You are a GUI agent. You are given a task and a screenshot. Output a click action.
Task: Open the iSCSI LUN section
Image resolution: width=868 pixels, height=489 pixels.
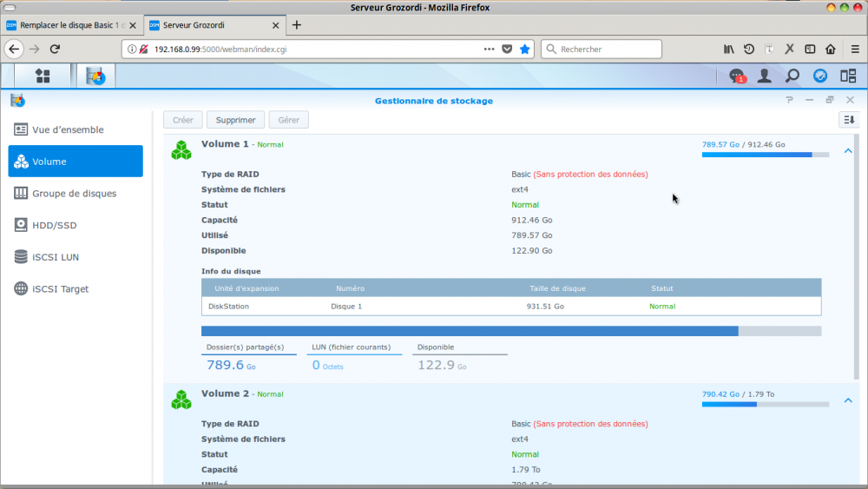[x=76, y=256]
